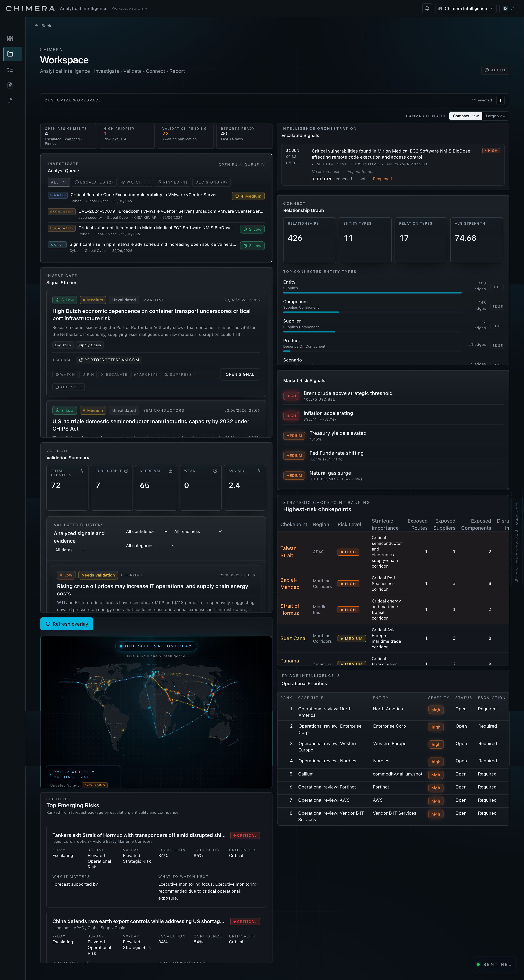Viewport: 524px width, 980px height.
Task: Pin the Dutch container transport signal
Action: pos(88,375)
